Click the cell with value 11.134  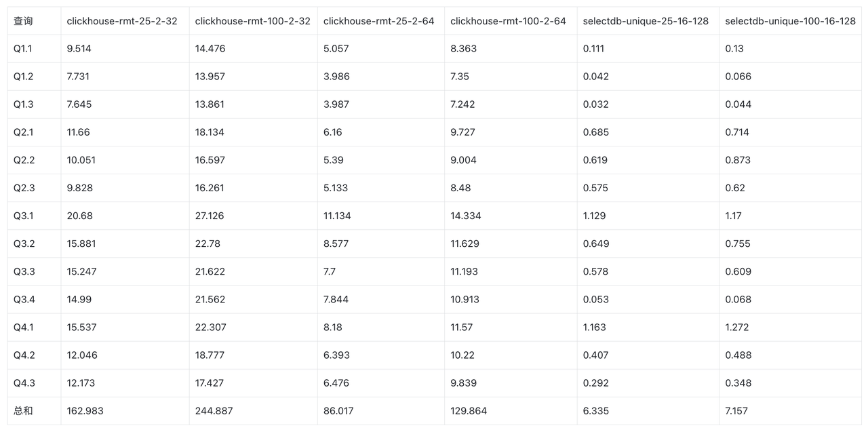(337, 216)
